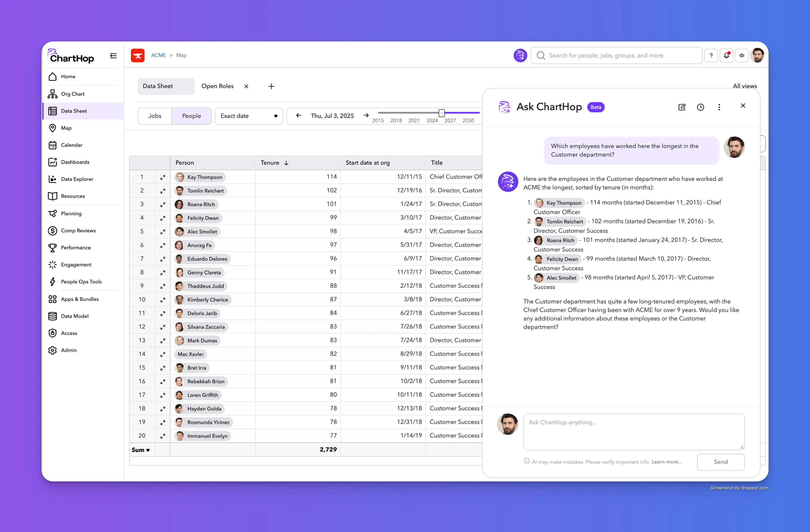Close the Ask ChartHop panel
The image size is (810, 532).
pyautogui.click(x=743, y=105)
